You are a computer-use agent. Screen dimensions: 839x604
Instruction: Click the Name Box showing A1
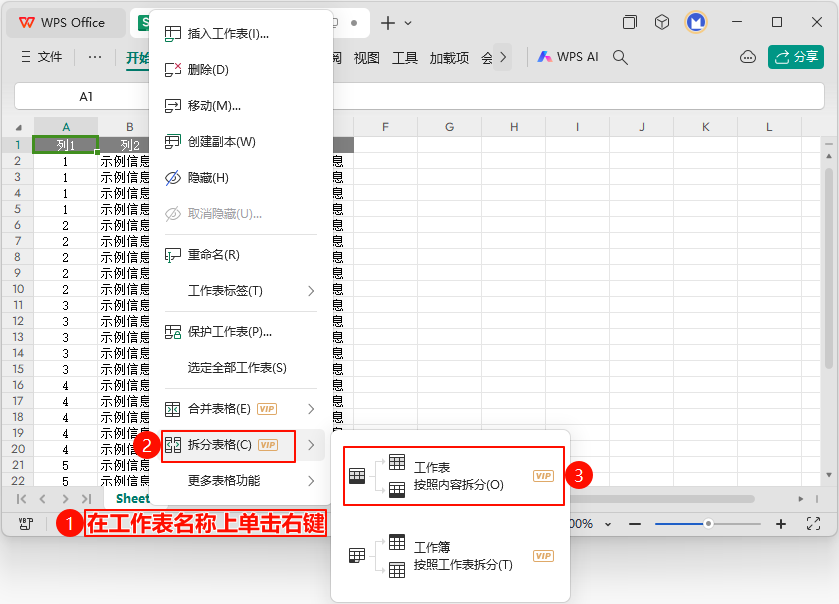click(86, 97)
